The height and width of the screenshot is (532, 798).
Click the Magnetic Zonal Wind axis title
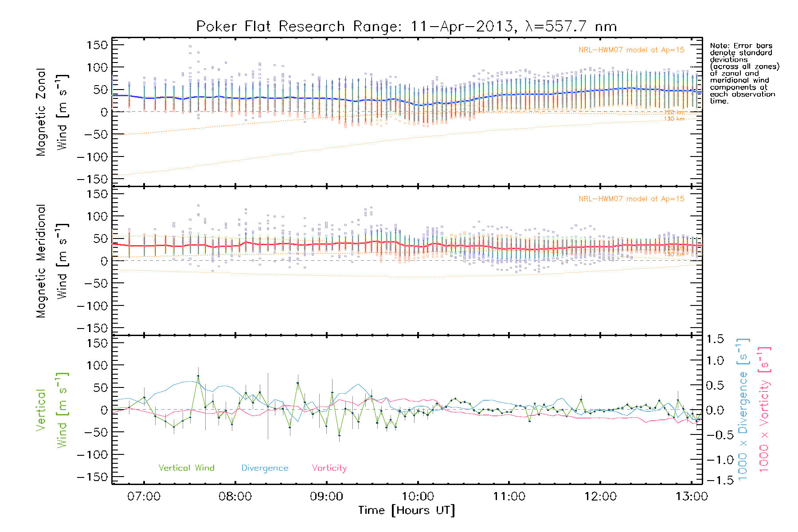(51, 112)
